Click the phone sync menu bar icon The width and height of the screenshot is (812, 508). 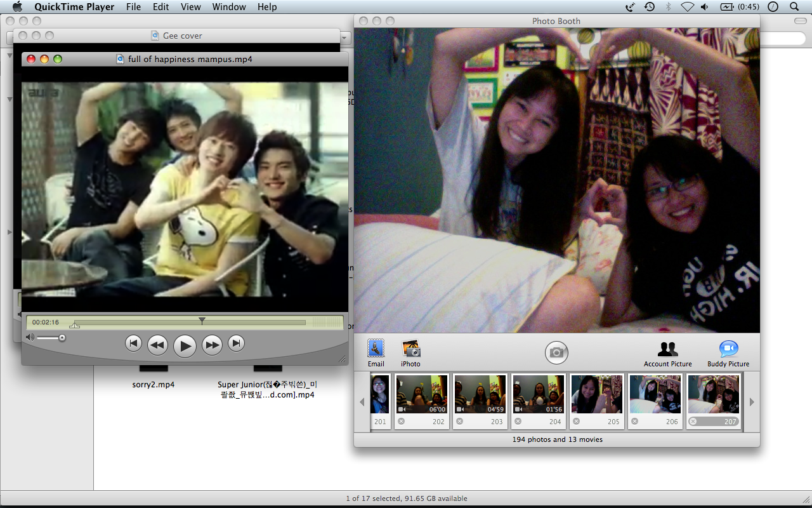[x=630, y=7]
